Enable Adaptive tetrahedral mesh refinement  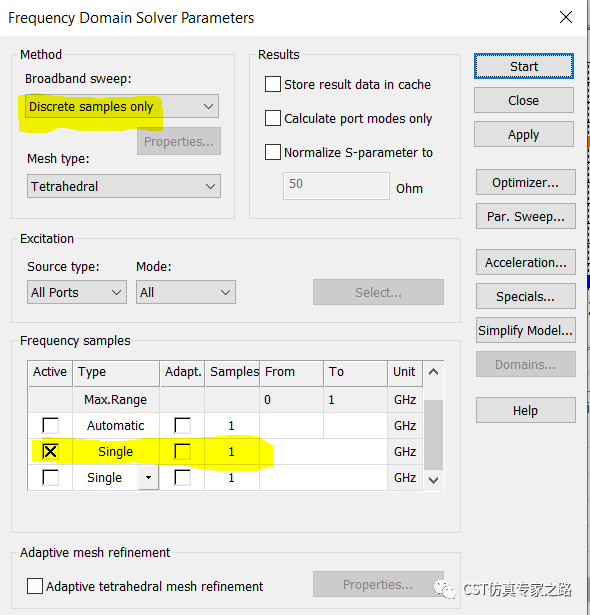coord(35,586)
